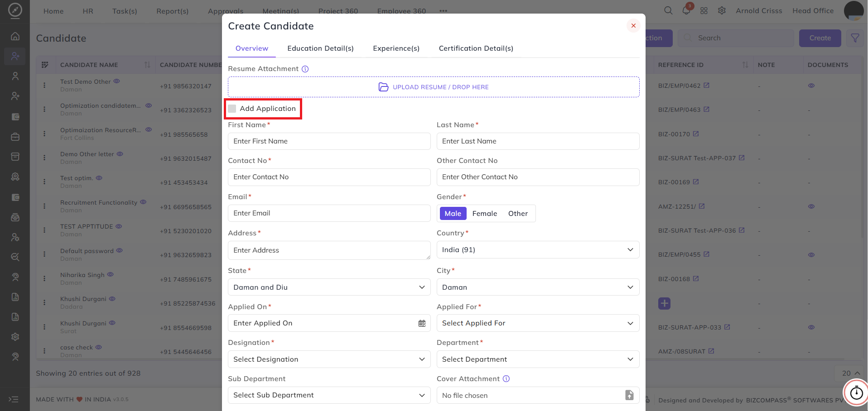Click the column grid icon in table header
The height and width of the screenshot is (411, 868).
click(45, 65)
